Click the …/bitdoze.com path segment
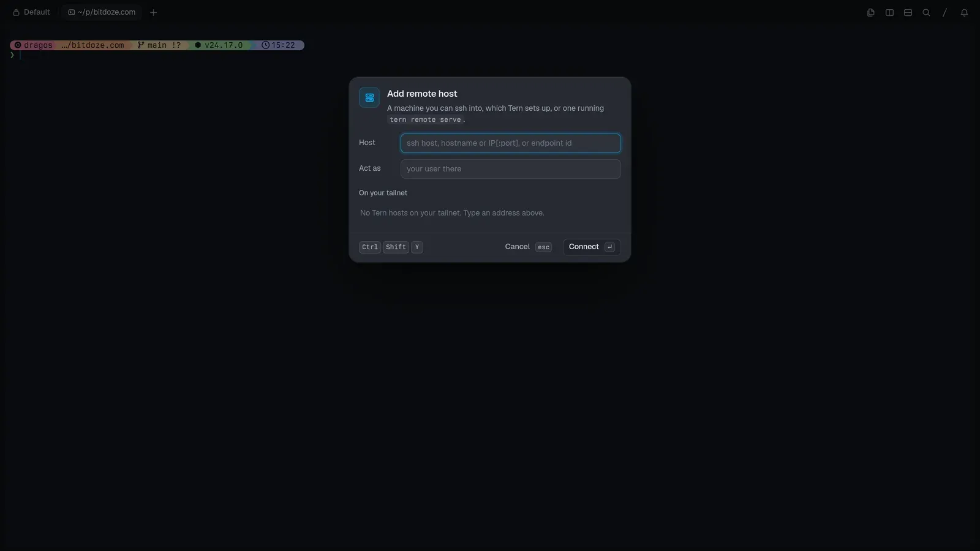Screen dimensions: 980x551 click(92, 45)
